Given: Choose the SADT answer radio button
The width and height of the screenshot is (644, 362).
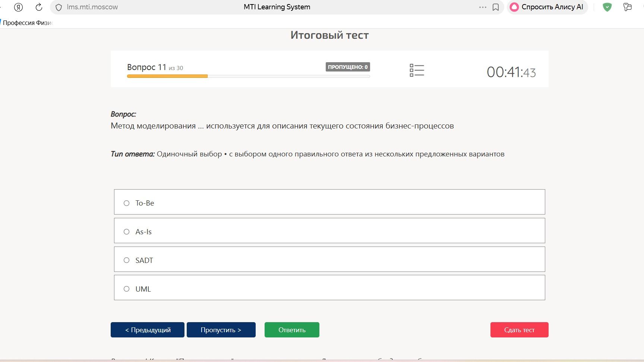Looking at the screenshot, I should (127, 260).
